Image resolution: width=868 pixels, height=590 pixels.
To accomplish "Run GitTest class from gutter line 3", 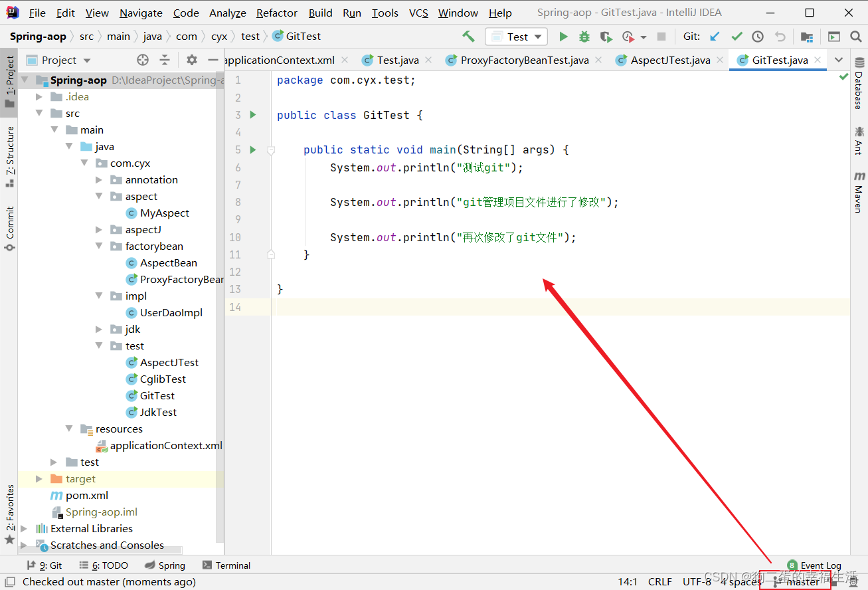I will point(252,115).
